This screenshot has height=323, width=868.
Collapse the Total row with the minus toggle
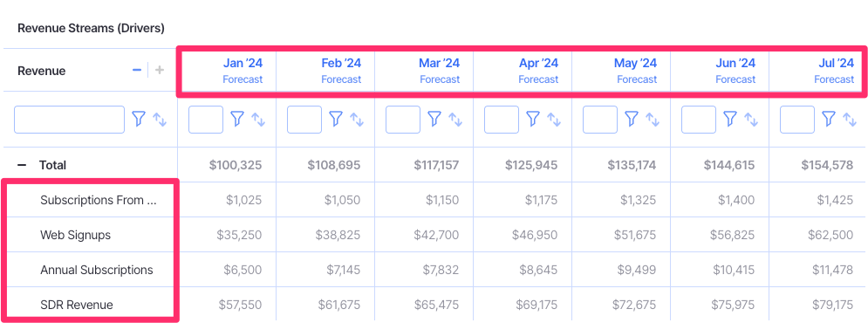(x=22, y=165)
